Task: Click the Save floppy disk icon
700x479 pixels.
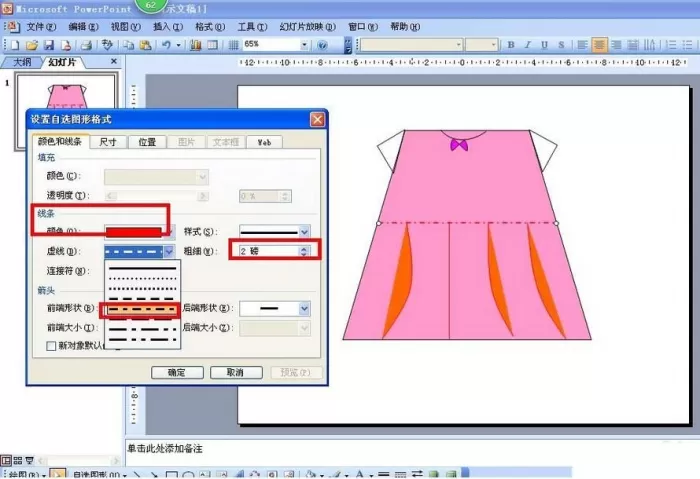Action: (49, 45)
